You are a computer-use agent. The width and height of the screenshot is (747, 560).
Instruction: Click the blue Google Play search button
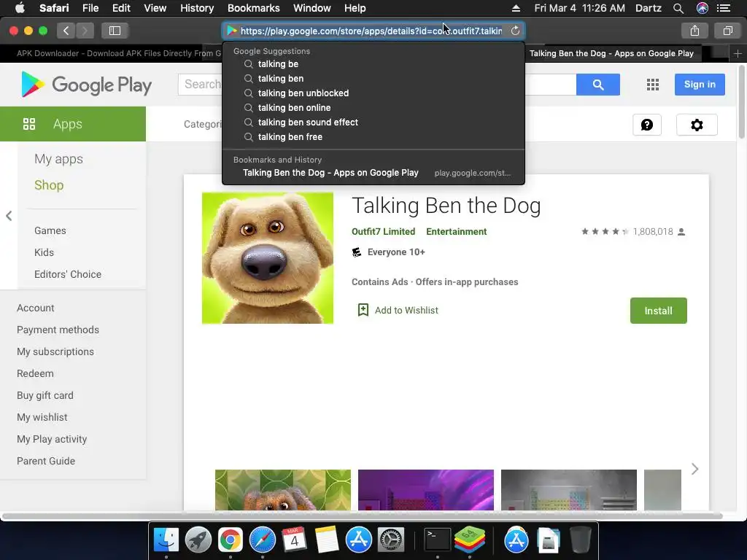click(598, 85)
